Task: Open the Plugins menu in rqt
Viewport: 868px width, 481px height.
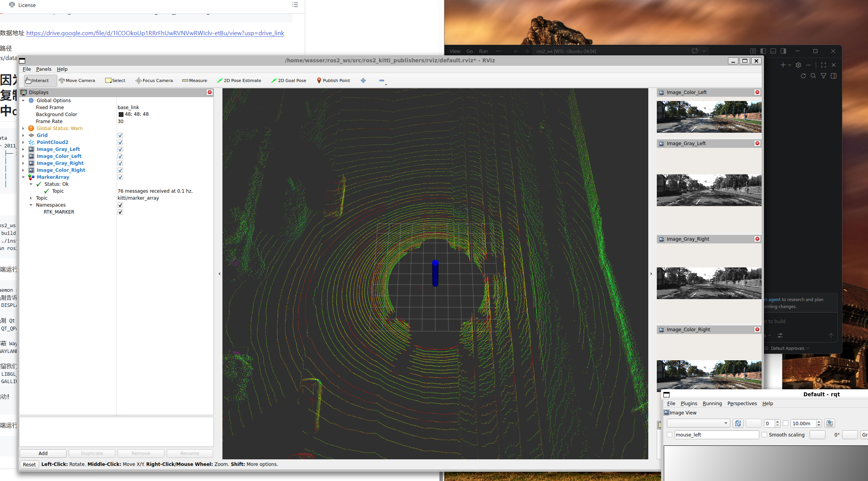Action: (689, 403)
